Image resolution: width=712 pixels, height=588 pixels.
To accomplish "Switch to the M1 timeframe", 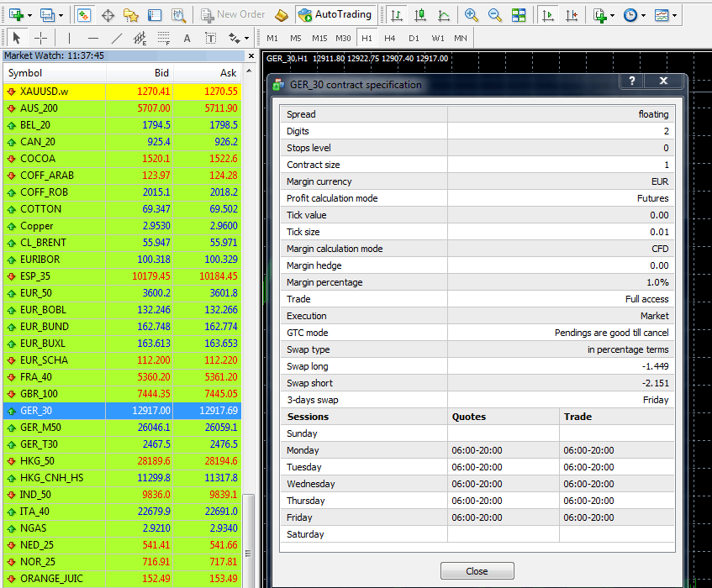I will 272,38.
